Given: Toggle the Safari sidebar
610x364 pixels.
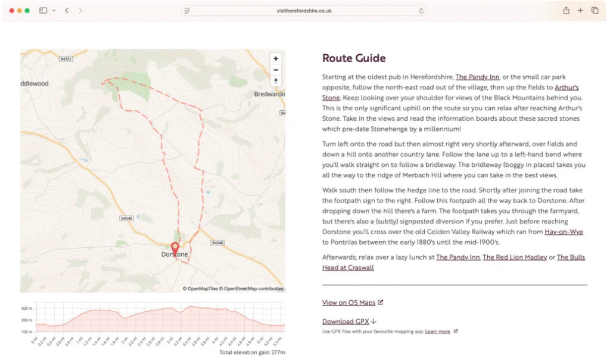Looking at the screenshot, I should 43,11.
